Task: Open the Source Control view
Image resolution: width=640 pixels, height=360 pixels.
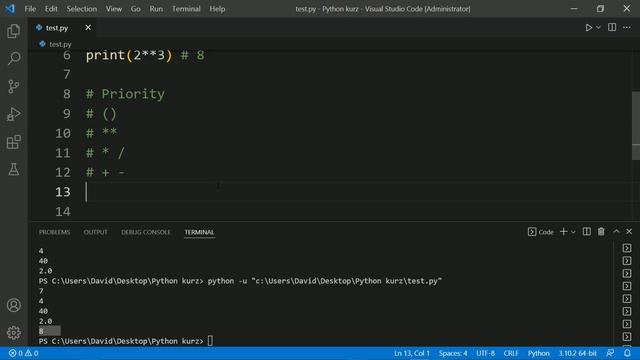Action: tap(13, 87)
